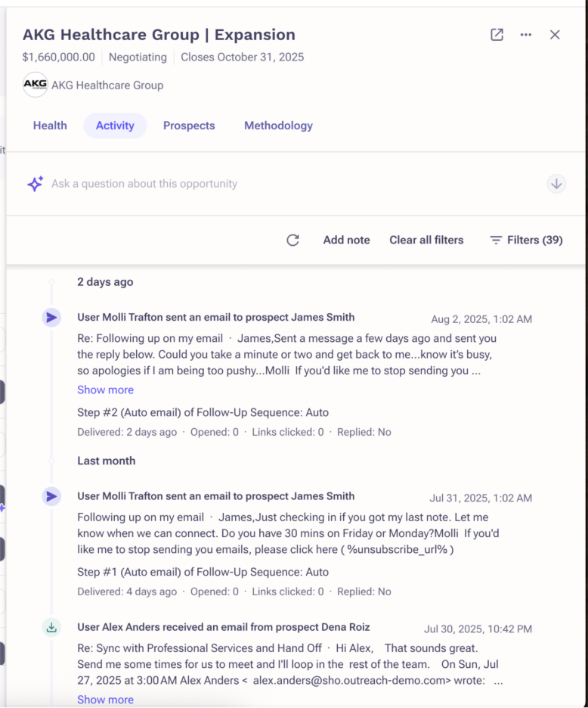Open Aug 2 email to James Smith title

click(215, 318)
